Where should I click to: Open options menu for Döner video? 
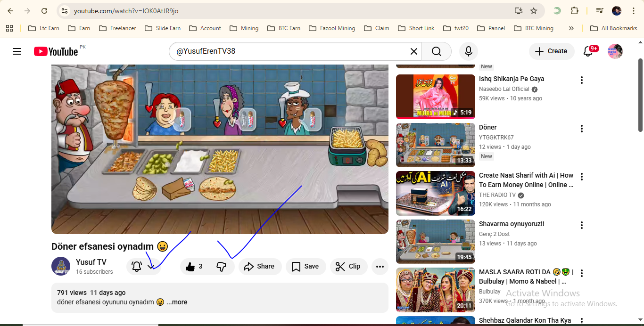coord(582,129)
